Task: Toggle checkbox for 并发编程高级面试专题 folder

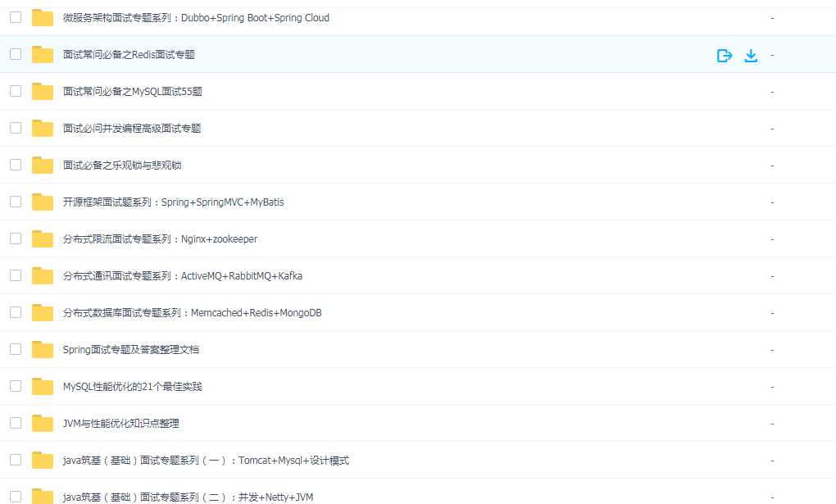Action: pos(16,128)
